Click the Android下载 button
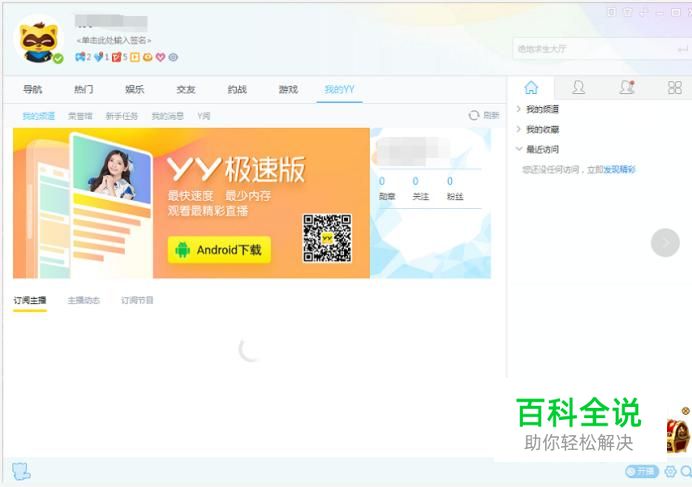Viewport: 692px width, 487px height. 219,250
